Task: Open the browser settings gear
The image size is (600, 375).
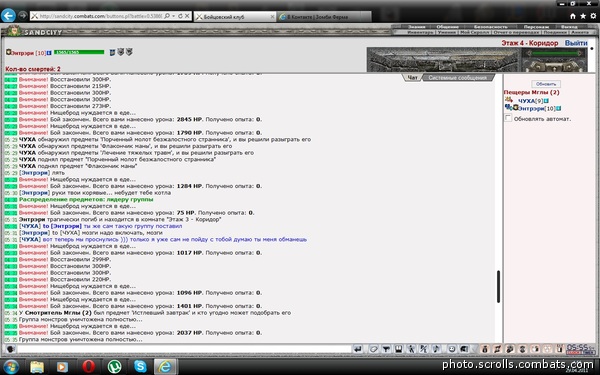Action: (593, 16)
